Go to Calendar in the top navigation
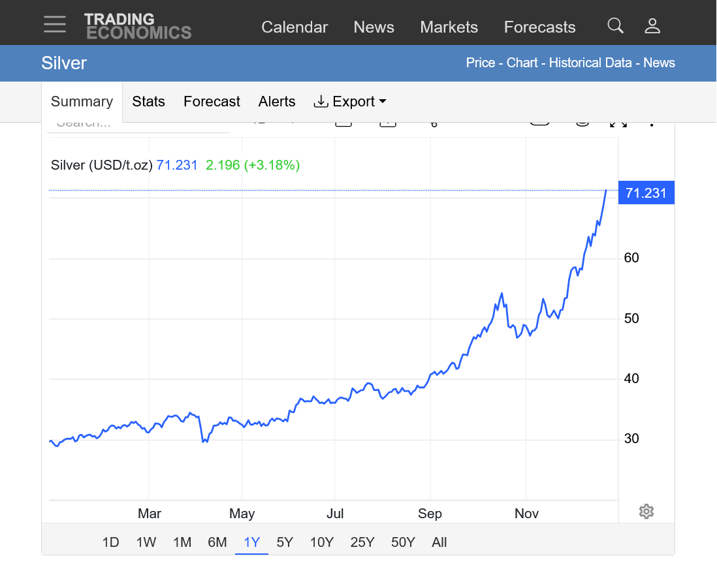717x588 pixels. [295, 27]
